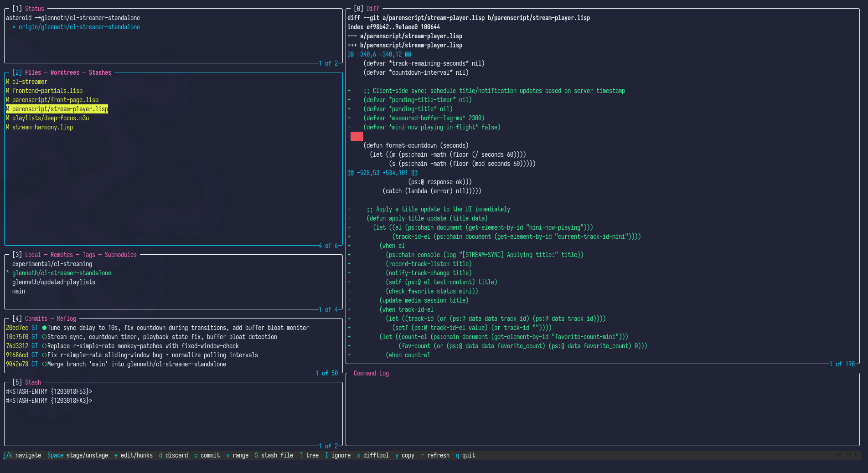Select the Local branches tab
The width and height of the screenshot is (868, 473).
point(33,255)
